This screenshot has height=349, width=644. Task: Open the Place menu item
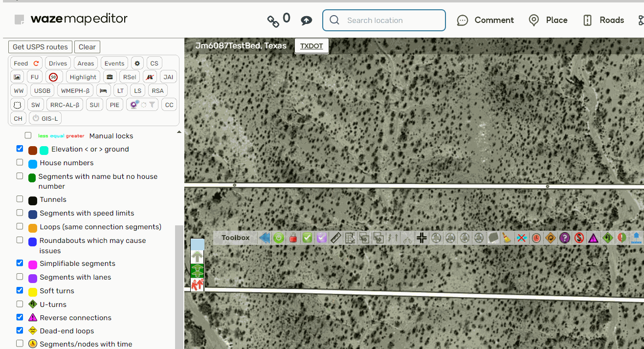(x=548, y=20)
